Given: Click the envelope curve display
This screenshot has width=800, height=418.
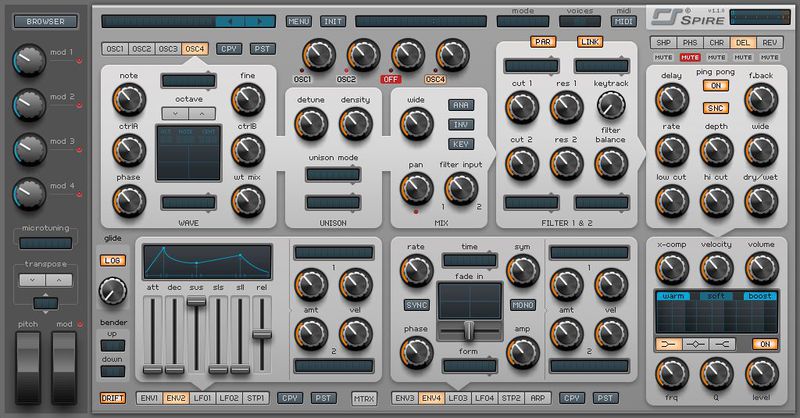Looking at the screenshot, I should [x=207, y=262].
